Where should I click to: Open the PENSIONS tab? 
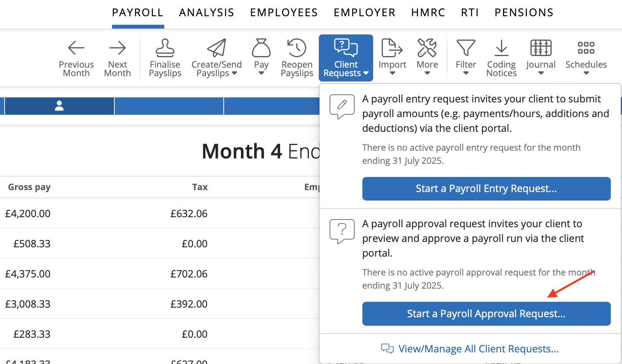click(524, 13)
